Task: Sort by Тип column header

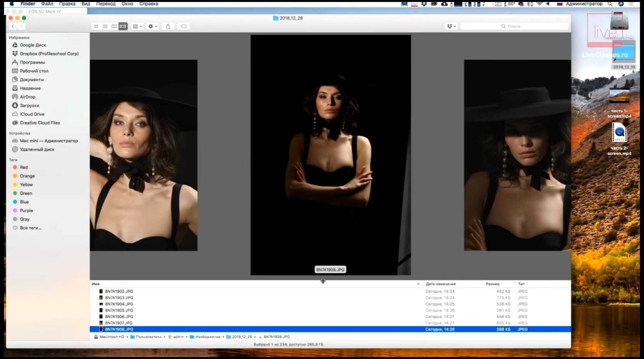Action: click(522, 284)
